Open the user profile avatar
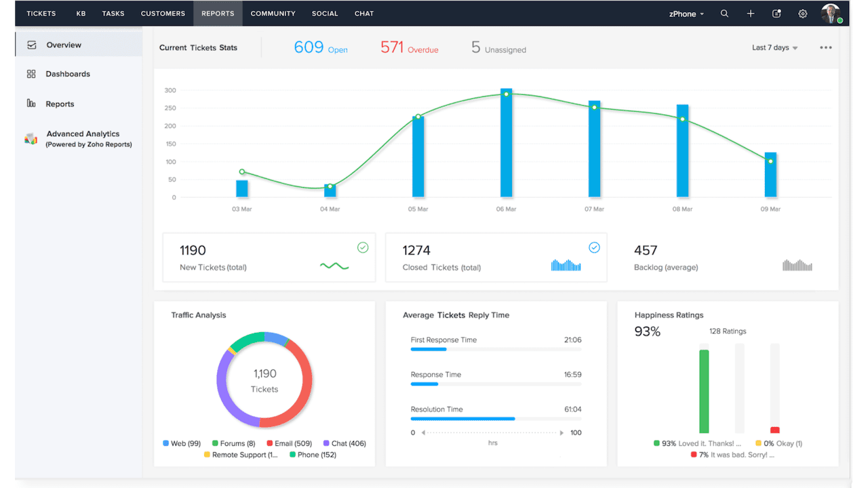 pos(830,14)
